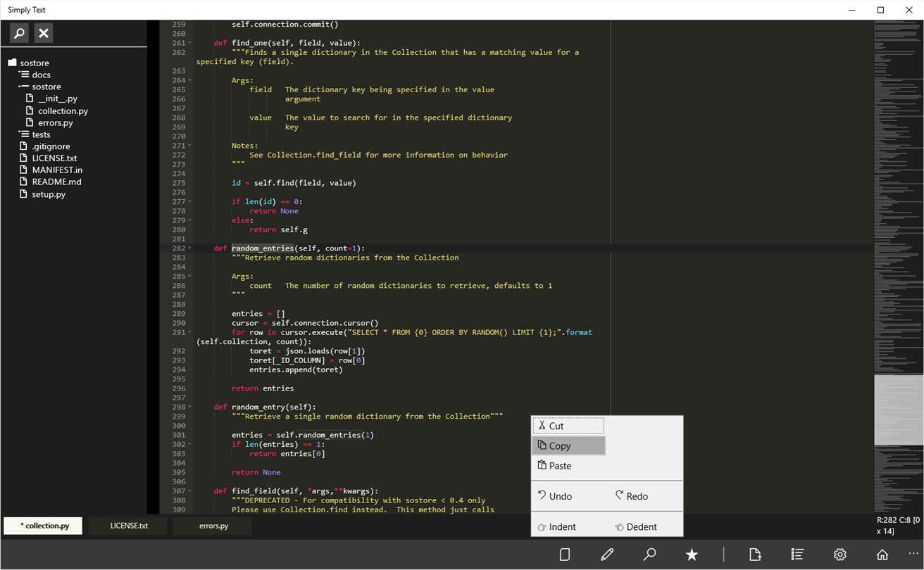This screenshot has height=570, width=924.
Task: Open README.md from the file tree
Action: tap(56, 182)
